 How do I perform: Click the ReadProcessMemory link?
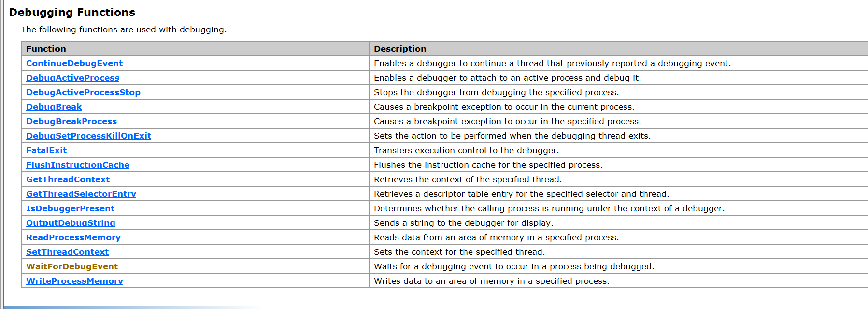[73, 237]
